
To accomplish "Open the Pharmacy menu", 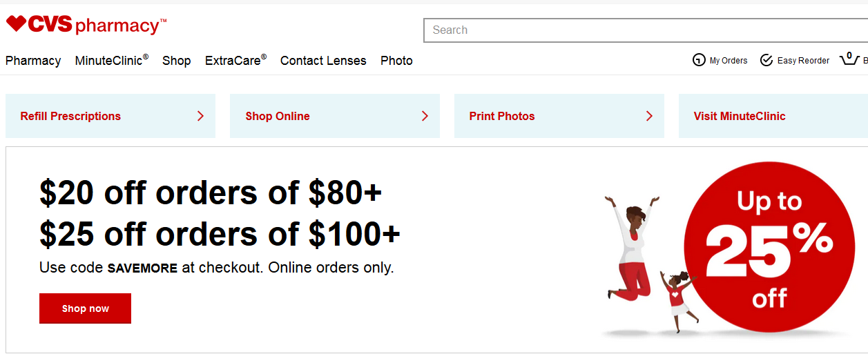I will point(33,61).
